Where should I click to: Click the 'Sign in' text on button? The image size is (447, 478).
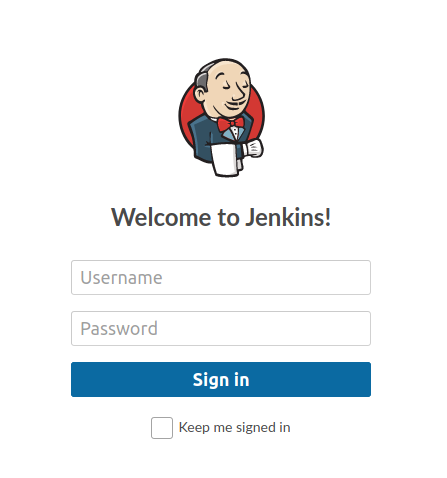click(x=221, y=380)
